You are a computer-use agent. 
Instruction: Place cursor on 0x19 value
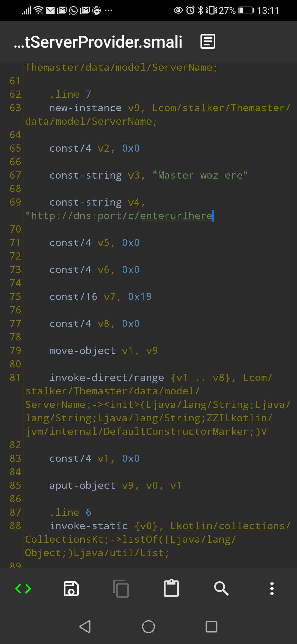click(140, 297)
